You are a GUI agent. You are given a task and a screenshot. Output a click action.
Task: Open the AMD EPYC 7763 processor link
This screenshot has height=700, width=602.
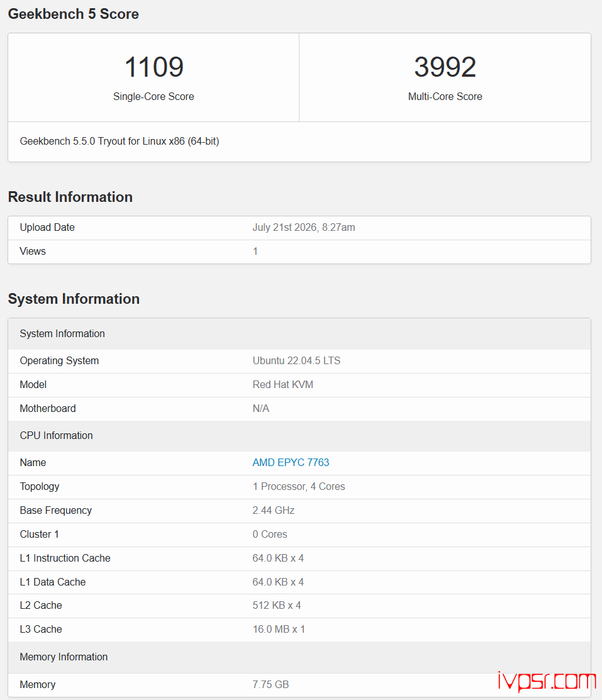pyautogui.click(x=291, y=462)
